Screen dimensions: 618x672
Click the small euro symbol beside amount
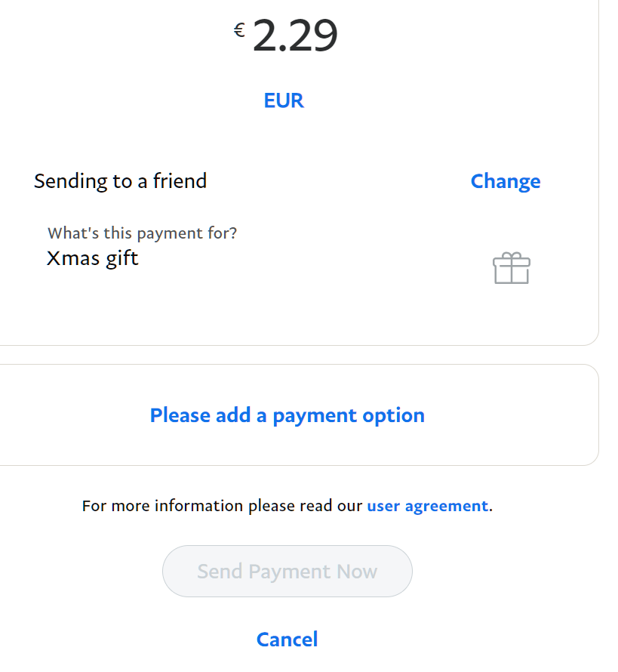pyautogui.click(x=239, y=30)
